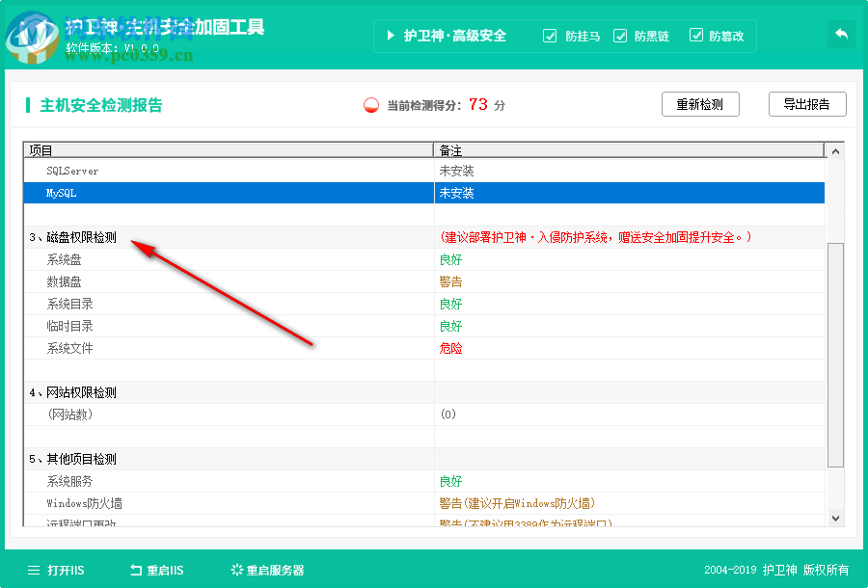This screenshot has width=868, height=588.
Task: Toggle the 防挂马 checkbox
Action: click(x=550, y=36)
